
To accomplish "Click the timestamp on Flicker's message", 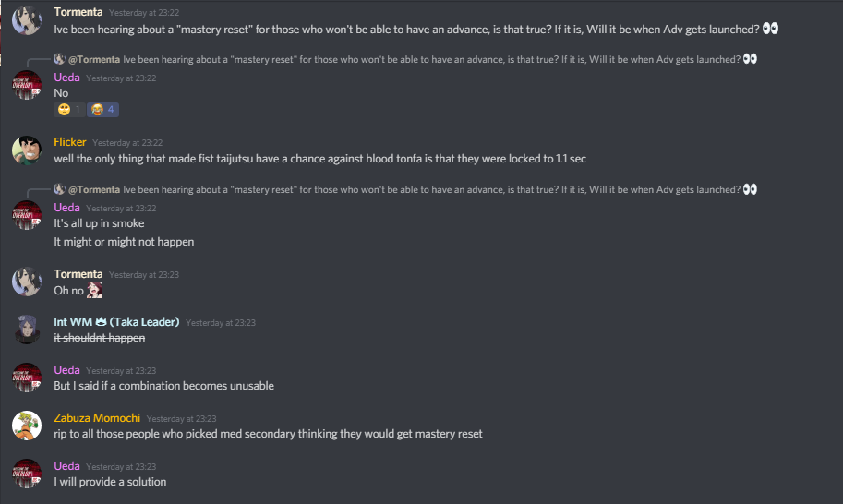I will point(127,143).
